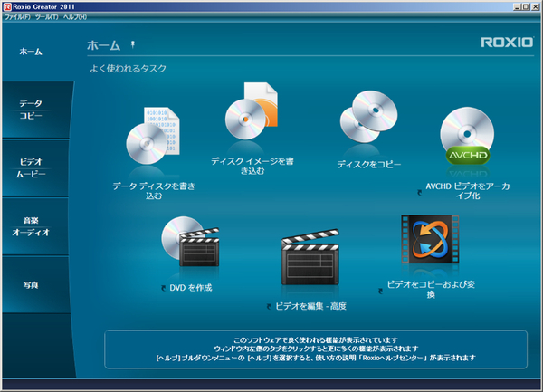Click the データ ディスクを書き込む label
This screenshot has width=543, height=392.
[x=154, y=191]
